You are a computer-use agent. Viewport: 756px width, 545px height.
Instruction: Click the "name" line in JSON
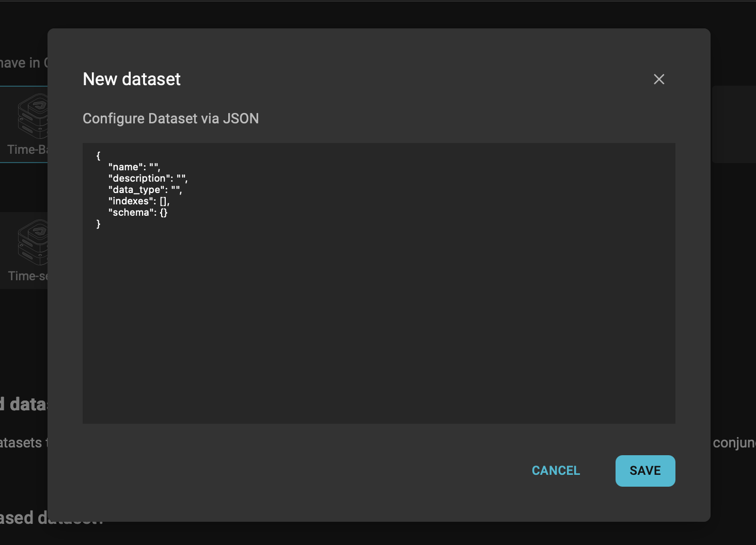click(134, 167)
